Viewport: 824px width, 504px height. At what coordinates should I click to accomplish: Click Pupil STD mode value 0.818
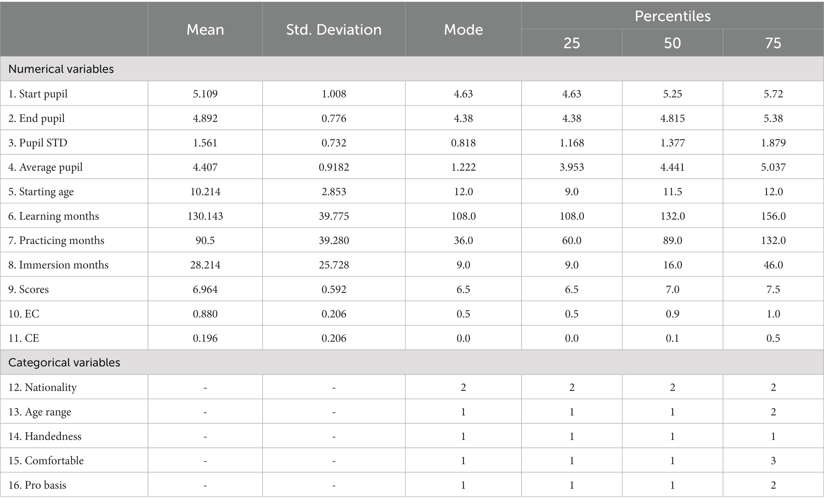pos(463,143)
